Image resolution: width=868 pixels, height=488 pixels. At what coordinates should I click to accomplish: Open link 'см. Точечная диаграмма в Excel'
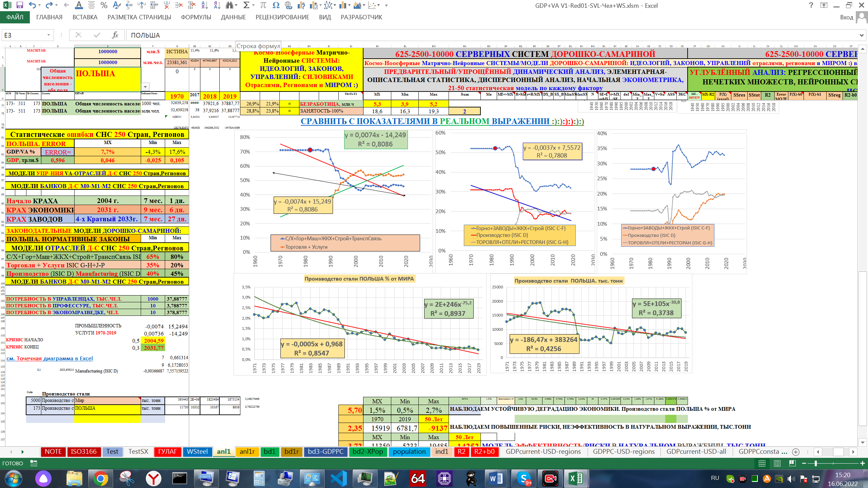pyautogui.click(x=50, y=359)
